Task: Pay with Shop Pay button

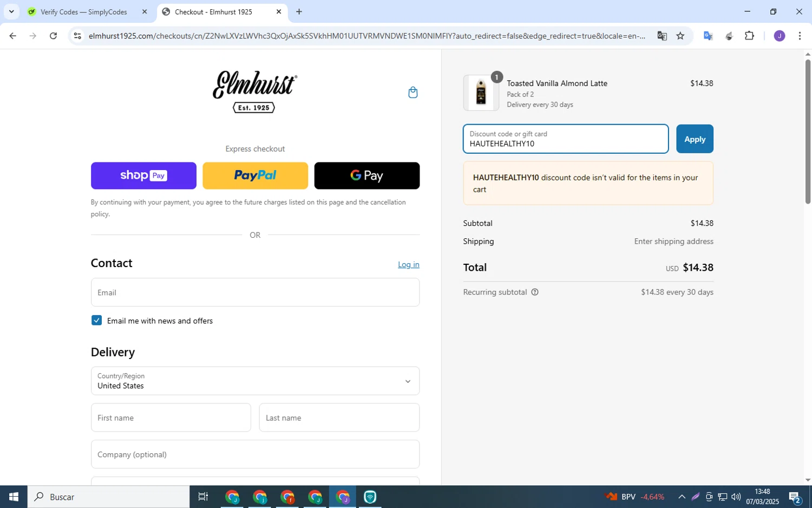Action: [143, 175]
